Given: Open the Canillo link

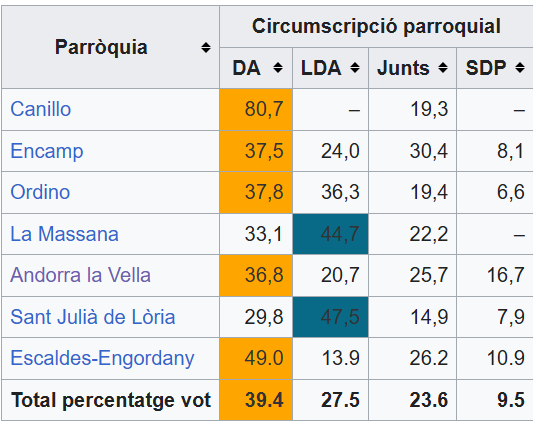Looking at the screenshot, I should [x=41, y=109].
